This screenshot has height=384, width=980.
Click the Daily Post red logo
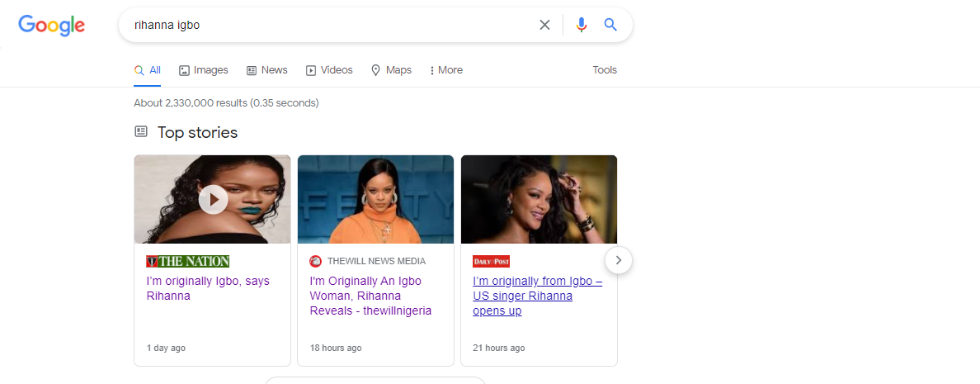(492, 262)
